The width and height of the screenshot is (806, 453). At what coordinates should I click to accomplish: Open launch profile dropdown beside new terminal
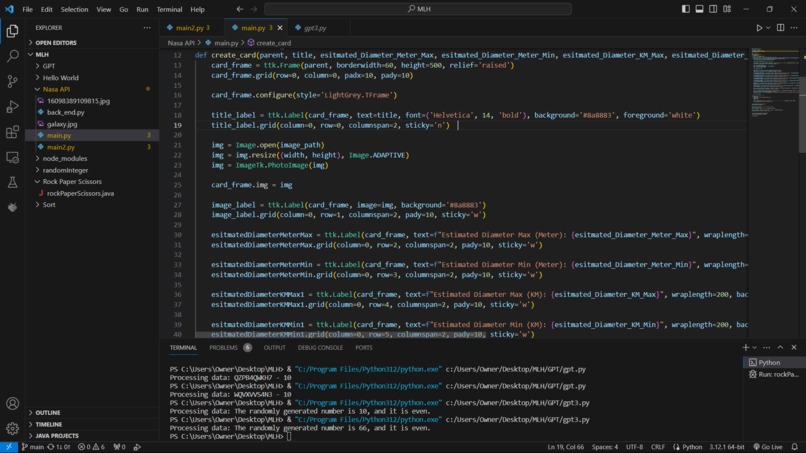tap(754, 348)
